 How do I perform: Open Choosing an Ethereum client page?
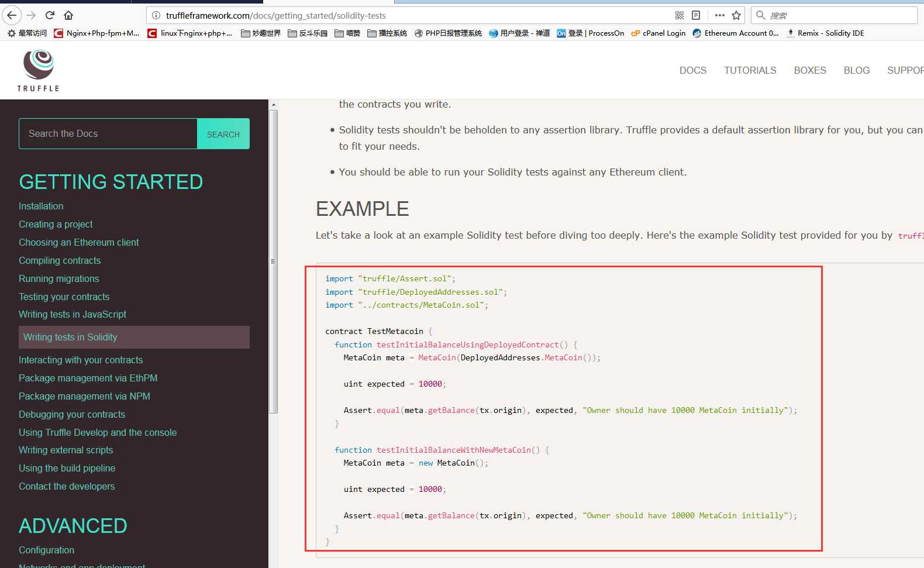78,242
